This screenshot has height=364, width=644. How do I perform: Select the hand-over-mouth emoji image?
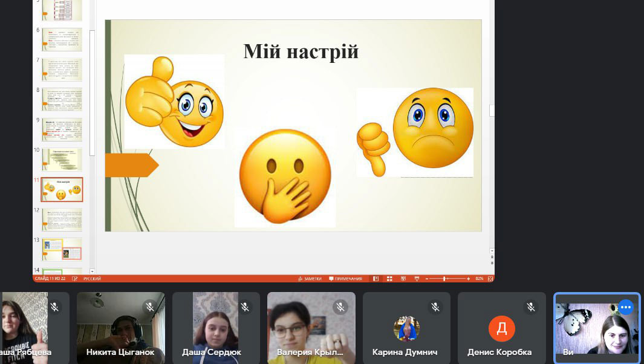pos(285,178)
